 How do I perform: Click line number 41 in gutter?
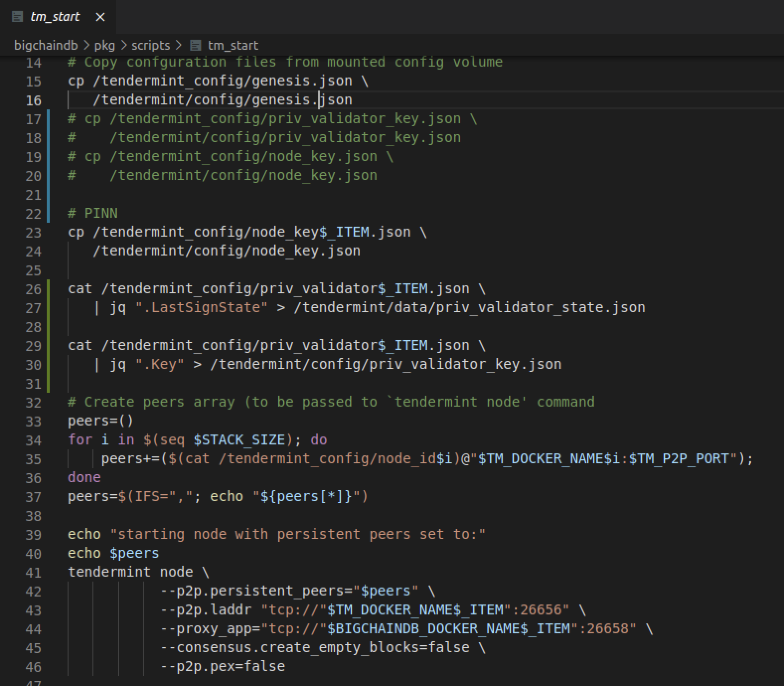33,573
